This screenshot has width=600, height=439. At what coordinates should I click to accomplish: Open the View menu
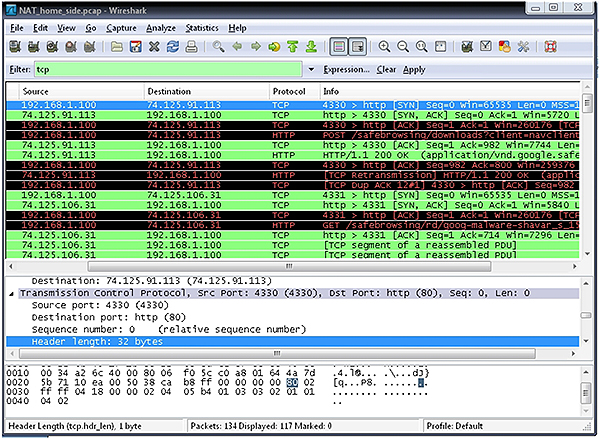[x=66, y=28]
